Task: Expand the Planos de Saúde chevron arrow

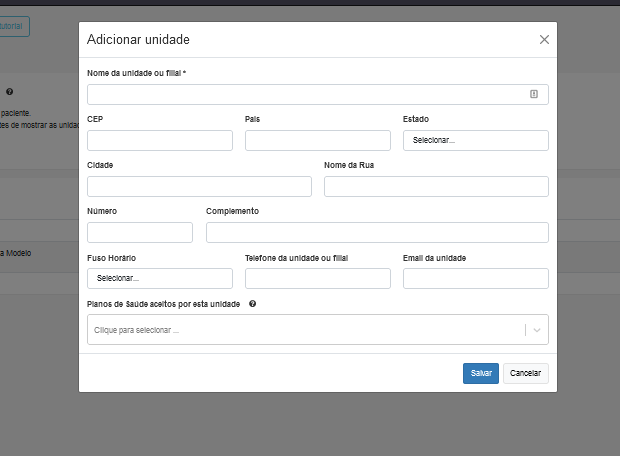Action: point(537,330)
